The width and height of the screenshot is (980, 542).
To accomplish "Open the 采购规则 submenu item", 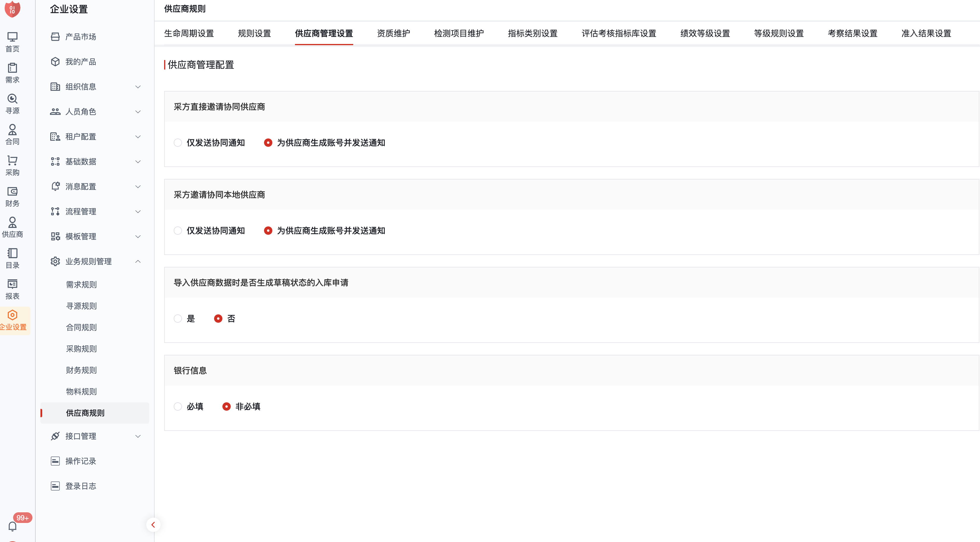I will tap(81, 349).
